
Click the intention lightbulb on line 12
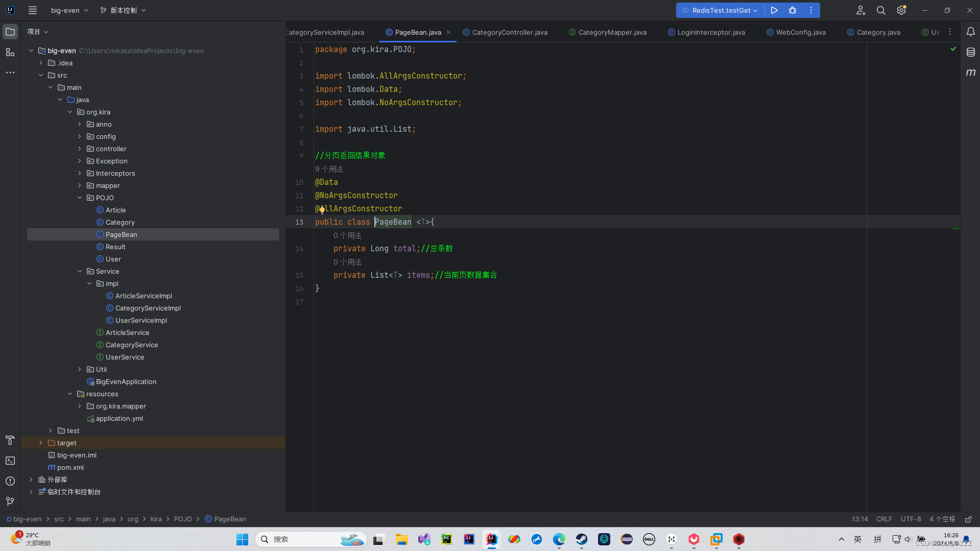click(322, 209)
